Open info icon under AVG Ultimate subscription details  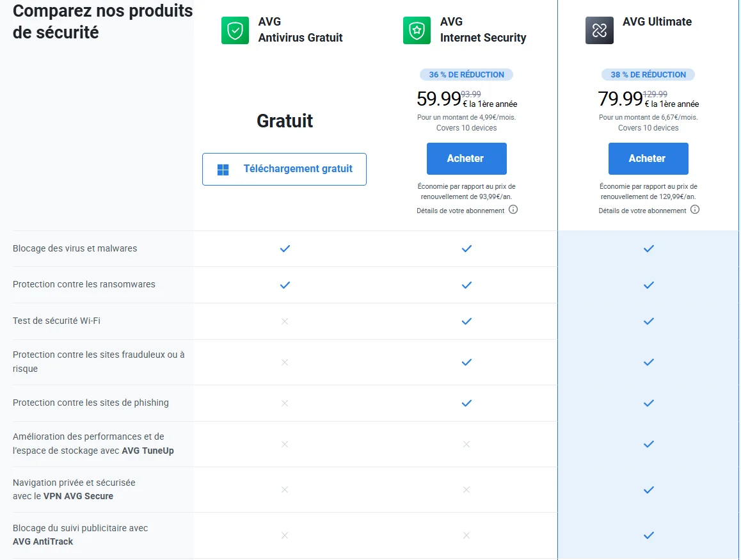click(695, 210)
